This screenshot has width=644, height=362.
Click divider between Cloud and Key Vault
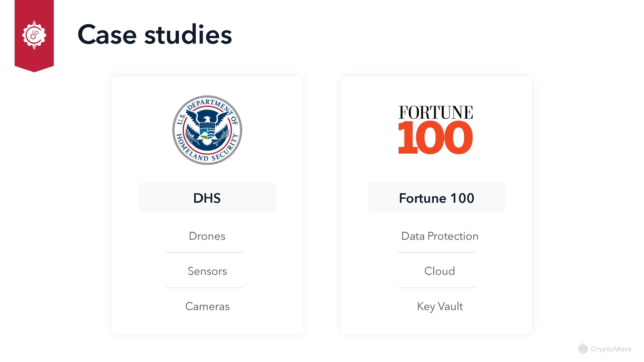pyautogui.click(x=436, y=288)
